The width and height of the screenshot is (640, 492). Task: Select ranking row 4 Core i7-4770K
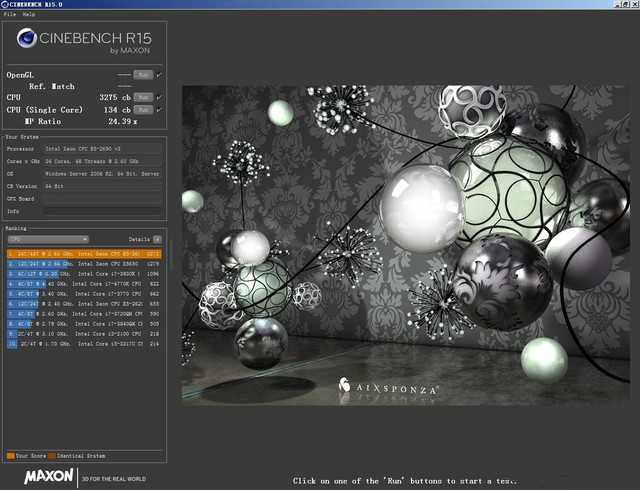(x=84, y=284)
